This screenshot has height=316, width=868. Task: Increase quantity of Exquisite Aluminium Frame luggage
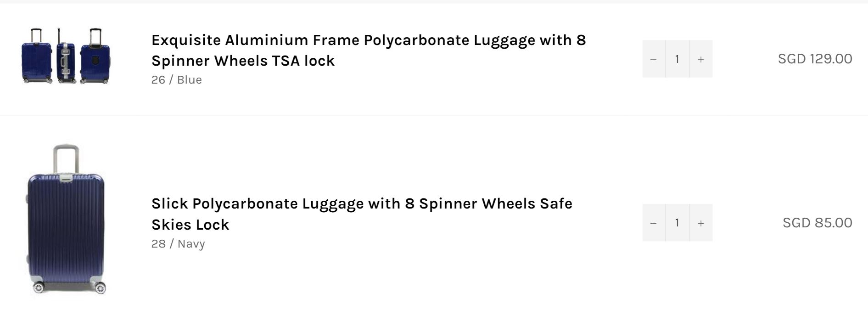coord(701,59)
